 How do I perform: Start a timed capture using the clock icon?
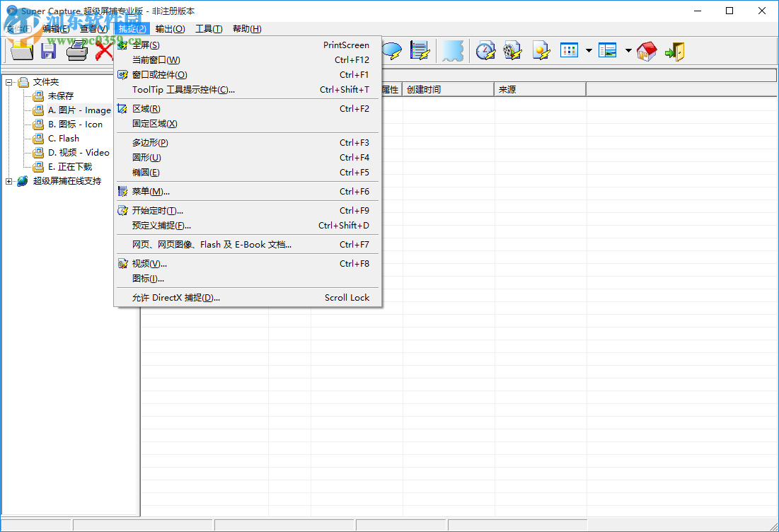(485, 50)
